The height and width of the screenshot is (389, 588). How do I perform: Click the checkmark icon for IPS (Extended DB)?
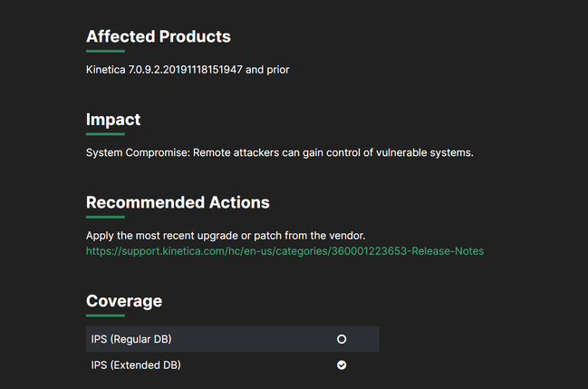pos(342,365)
